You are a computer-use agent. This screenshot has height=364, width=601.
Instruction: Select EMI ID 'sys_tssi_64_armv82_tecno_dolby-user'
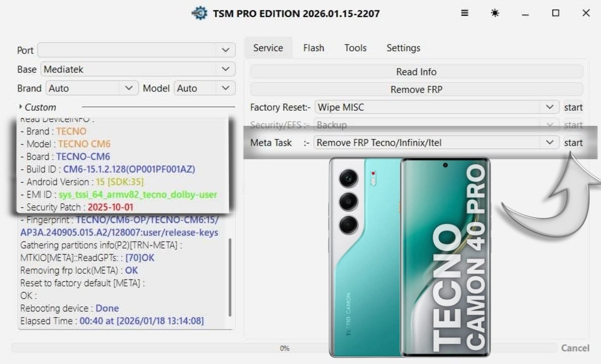click(137, 194)
